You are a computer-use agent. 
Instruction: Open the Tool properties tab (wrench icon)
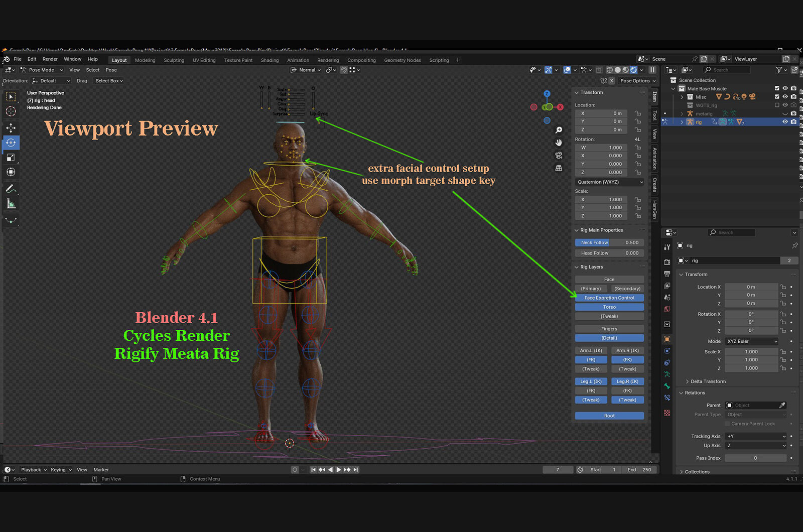point(667,247)
